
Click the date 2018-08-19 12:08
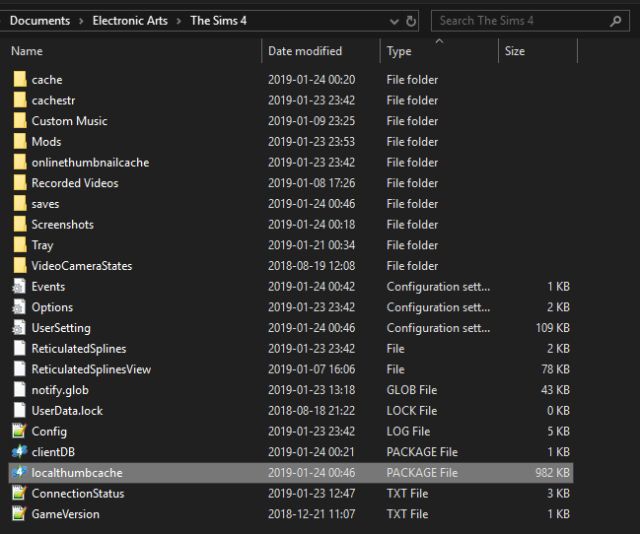click(311, 266)
